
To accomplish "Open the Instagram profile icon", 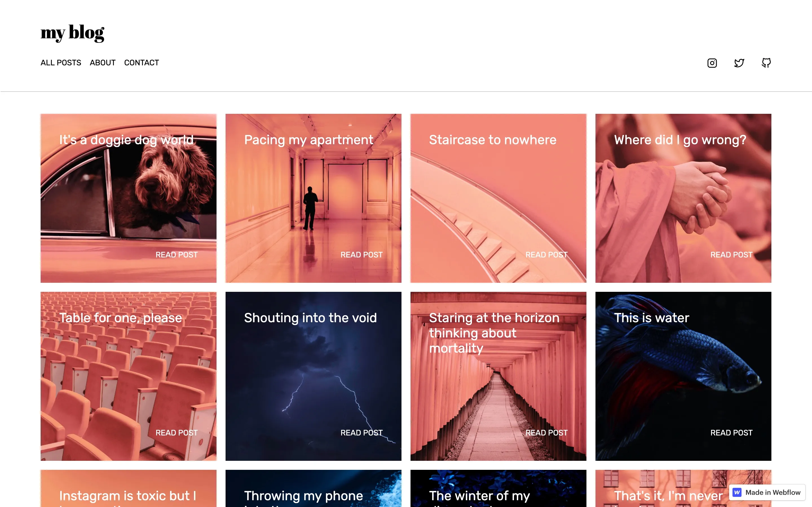I will (x=712, y=63).
